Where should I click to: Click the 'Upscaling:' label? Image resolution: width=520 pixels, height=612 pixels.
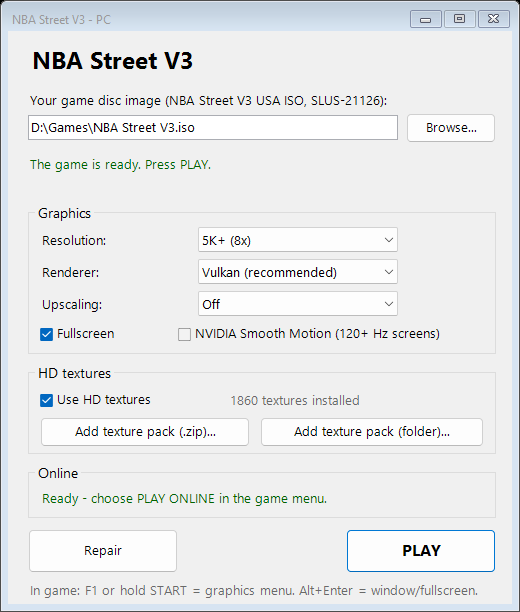[72, 304]
